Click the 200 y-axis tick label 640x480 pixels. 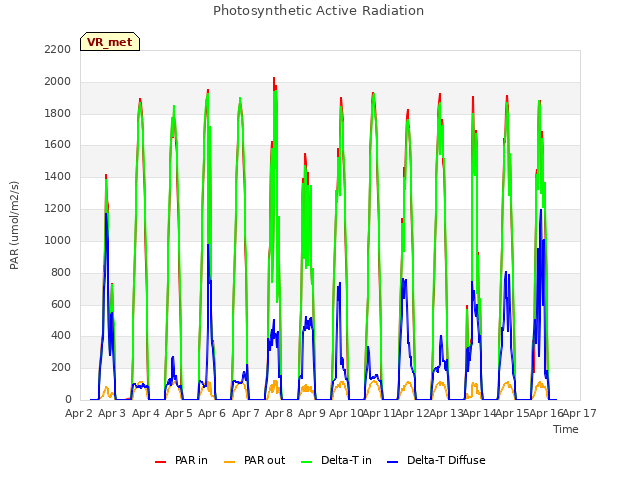point(61,367)
